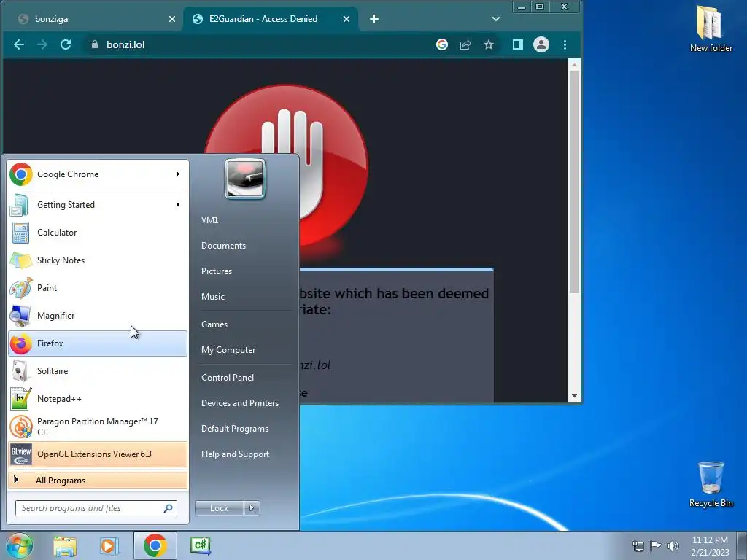
Task: Click the volume speaker tray icon
Action: (673, 546)
